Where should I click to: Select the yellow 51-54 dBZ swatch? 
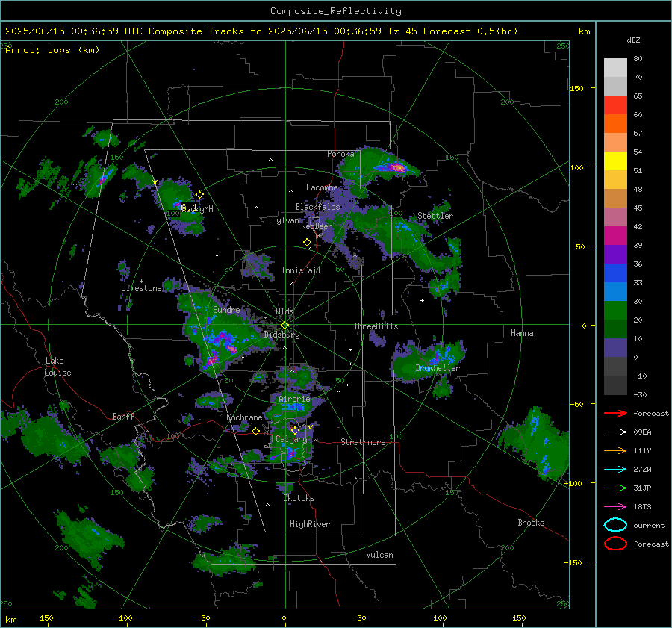tap(615, 161)
